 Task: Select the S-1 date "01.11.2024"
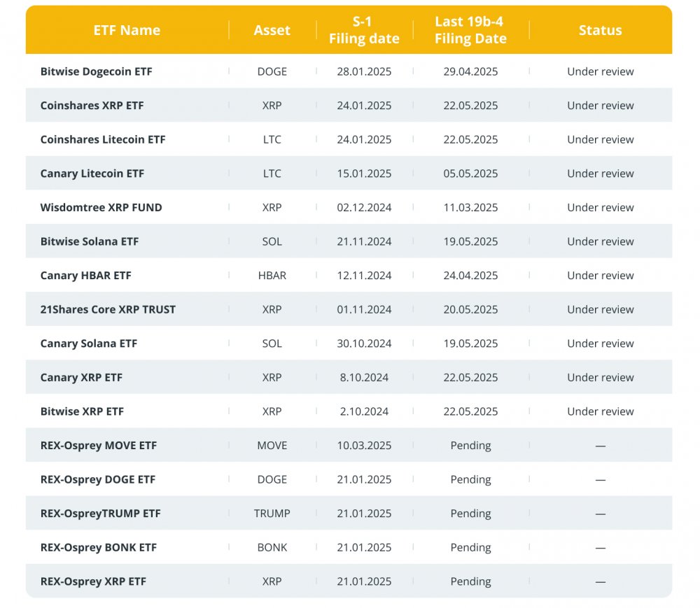tap(364, 309)
